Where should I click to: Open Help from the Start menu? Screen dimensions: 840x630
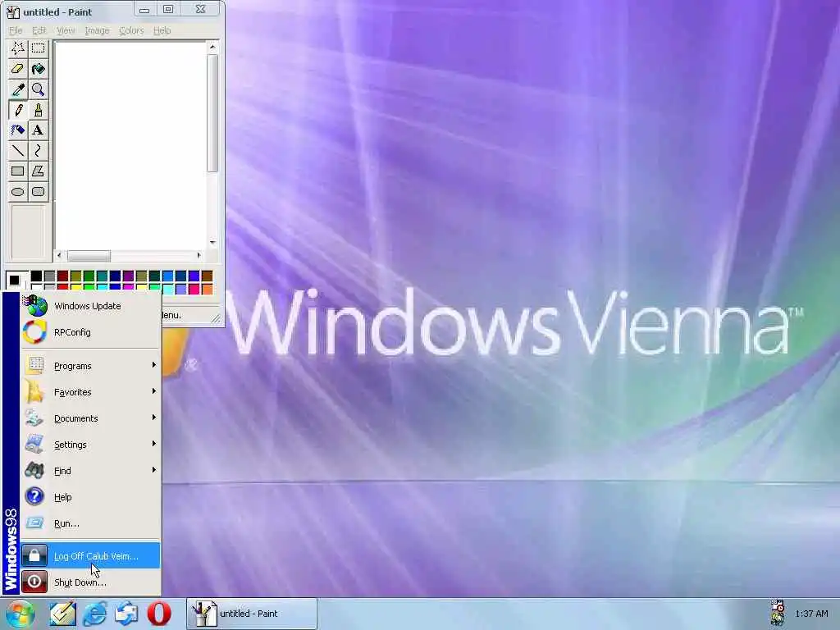click(x=90, y=497)
